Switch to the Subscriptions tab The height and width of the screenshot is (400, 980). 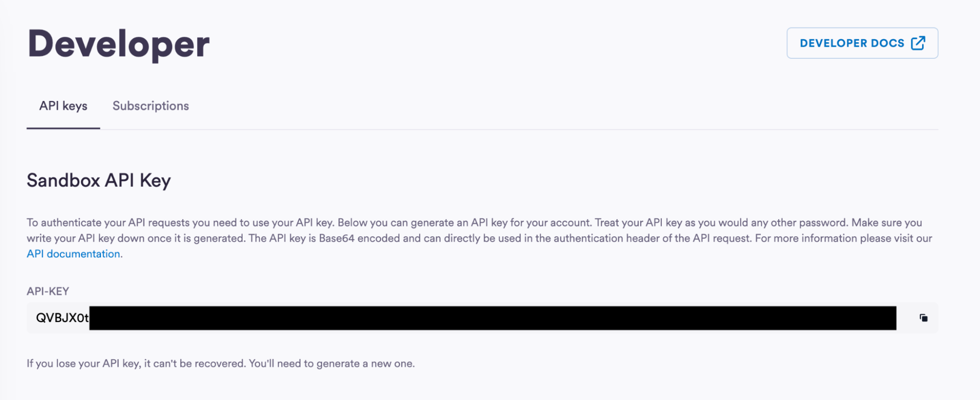pyautogui.click(x=151, y=106)
